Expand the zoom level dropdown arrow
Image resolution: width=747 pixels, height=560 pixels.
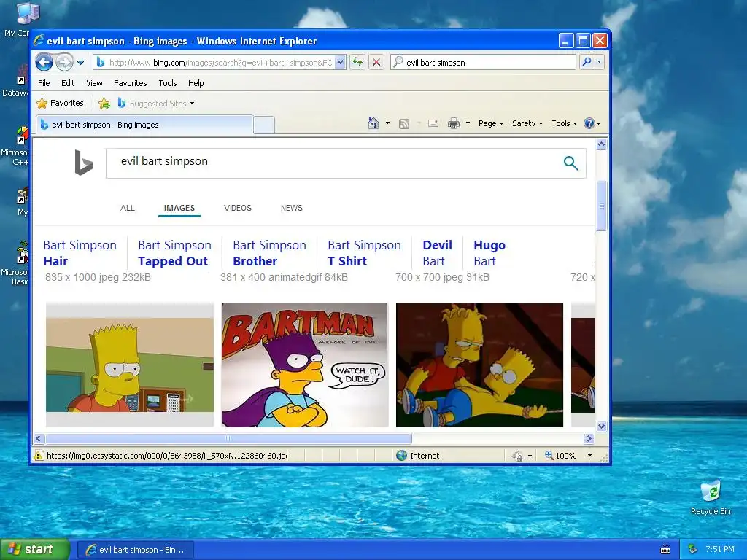[x=589, y=456]
